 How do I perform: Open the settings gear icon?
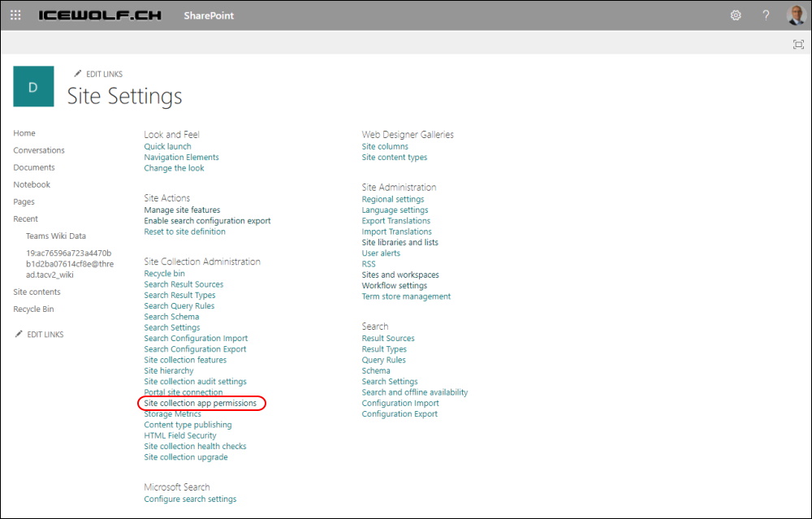point(736,15)
